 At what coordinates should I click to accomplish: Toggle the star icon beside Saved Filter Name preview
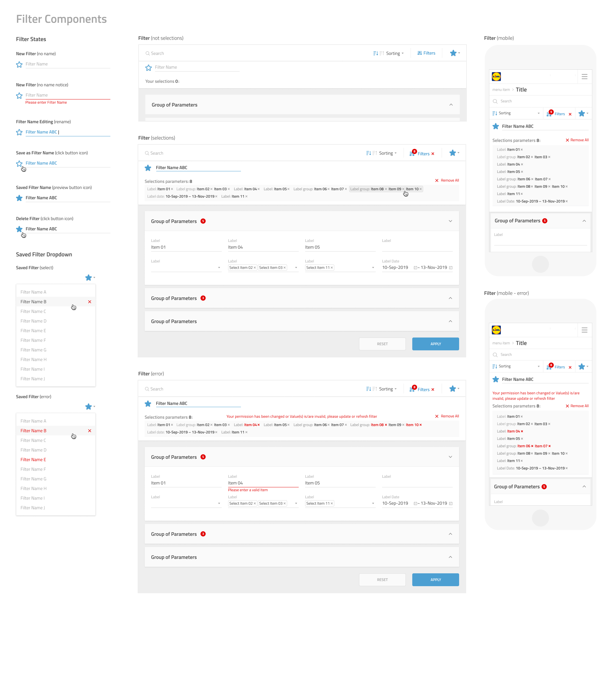coord(19,198)
